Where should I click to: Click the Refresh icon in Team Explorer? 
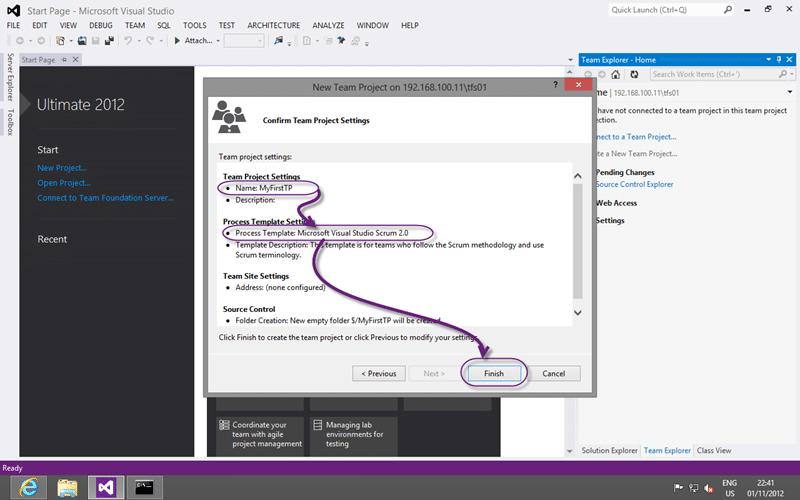tap(634, 74)
